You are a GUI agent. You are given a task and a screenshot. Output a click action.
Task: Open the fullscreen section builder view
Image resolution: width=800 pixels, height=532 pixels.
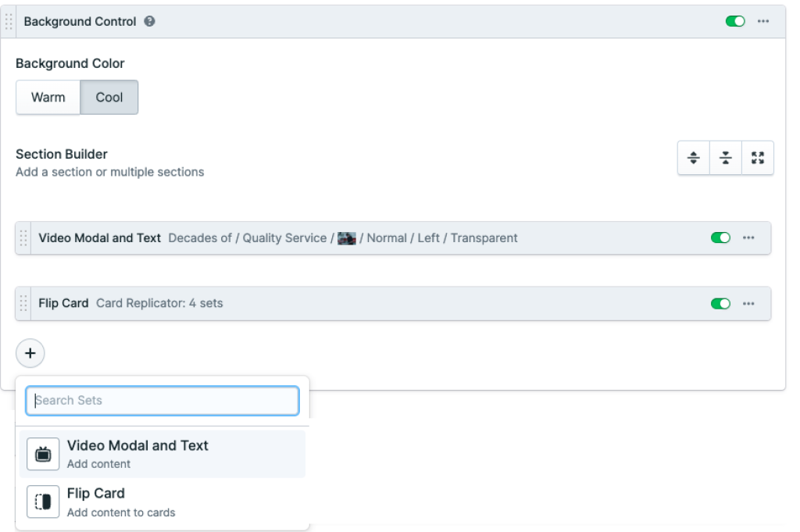[757, 157]
